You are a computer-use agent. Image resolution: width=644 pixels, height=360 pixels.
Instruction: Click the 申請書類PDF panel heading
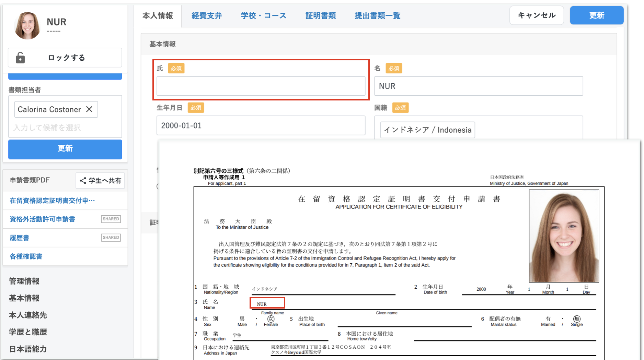[30, 180]
